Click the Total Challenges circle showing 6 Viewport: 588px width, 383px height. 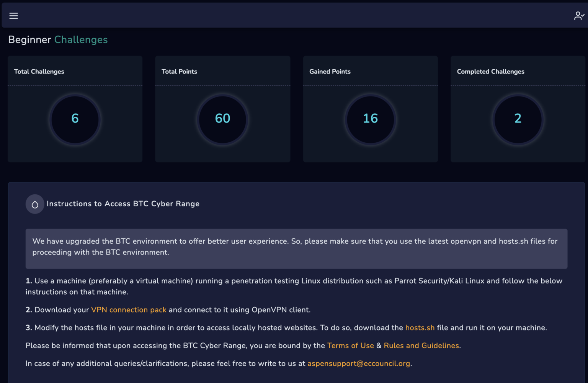coord(75,119)
